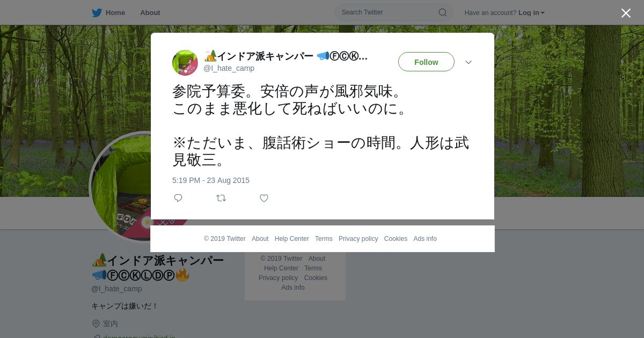Screen dimensions: 644x338
Task: Expand the tweet options chevron menu
Action: pyautogui.click(x=469, y=62)
